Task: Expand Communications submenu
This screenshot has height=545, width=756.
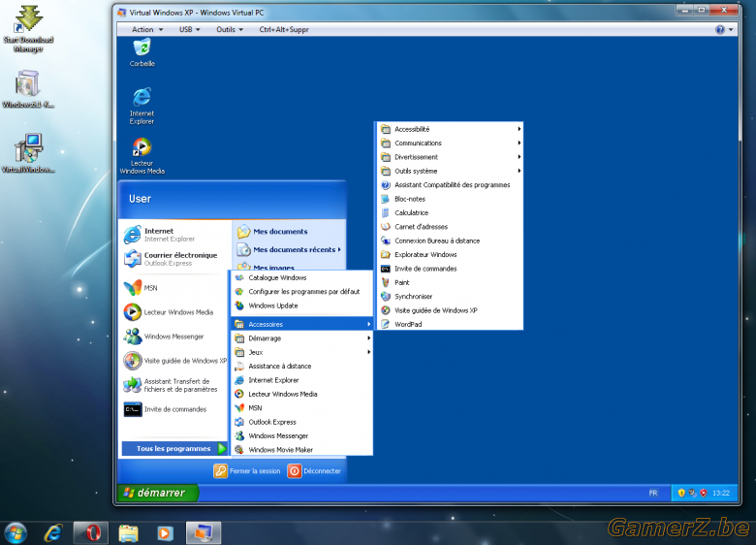Action: pos(450,144)
